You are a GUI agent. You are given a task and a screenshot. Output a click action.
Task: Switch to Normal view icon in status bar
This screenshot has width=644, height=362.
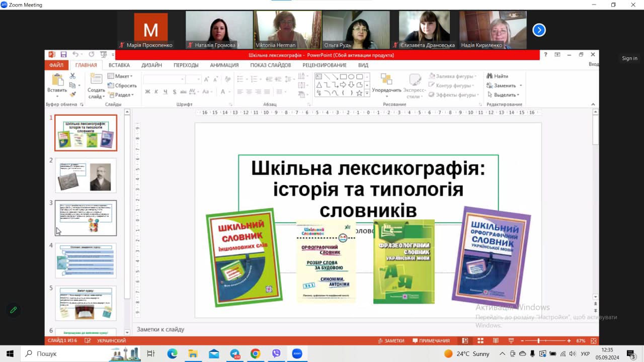465,340
